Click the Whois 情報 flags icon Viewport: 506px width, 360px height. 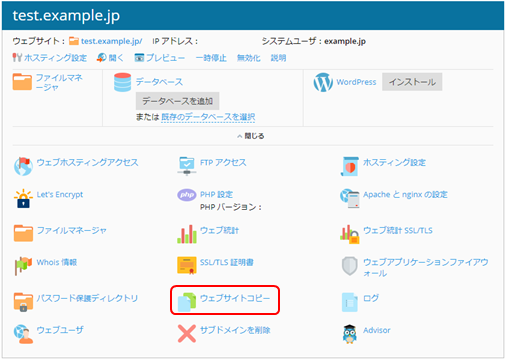[23, 266]
